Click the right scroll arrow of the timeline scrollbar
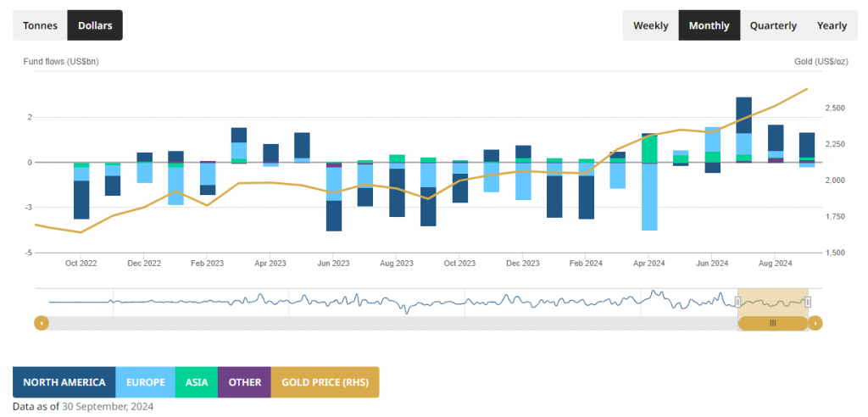This screenshot has height=417, width=868. pyautogui.click(x=815, y=323)
